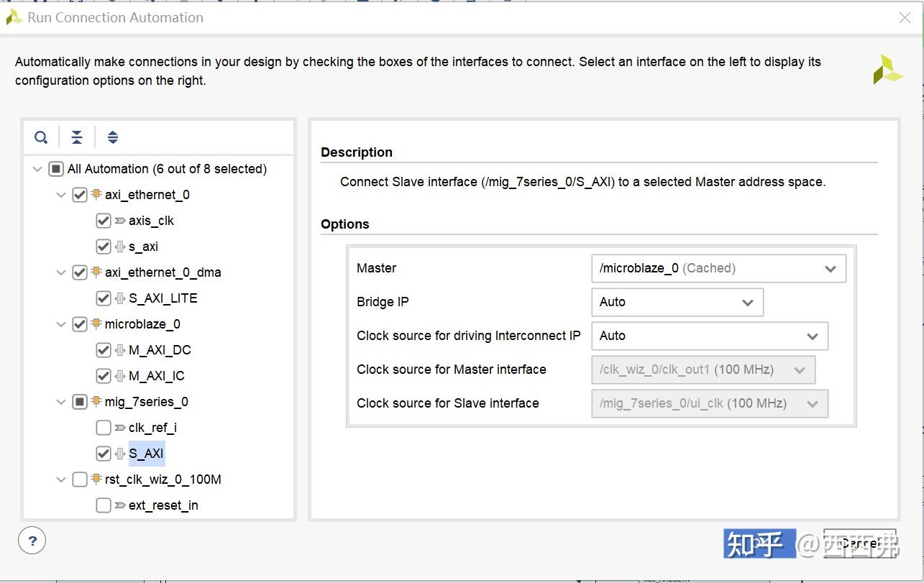The width and height of the screenshot is (924, 583).
Task: Open the help question mark button
Action: click(x=32, y=541)
